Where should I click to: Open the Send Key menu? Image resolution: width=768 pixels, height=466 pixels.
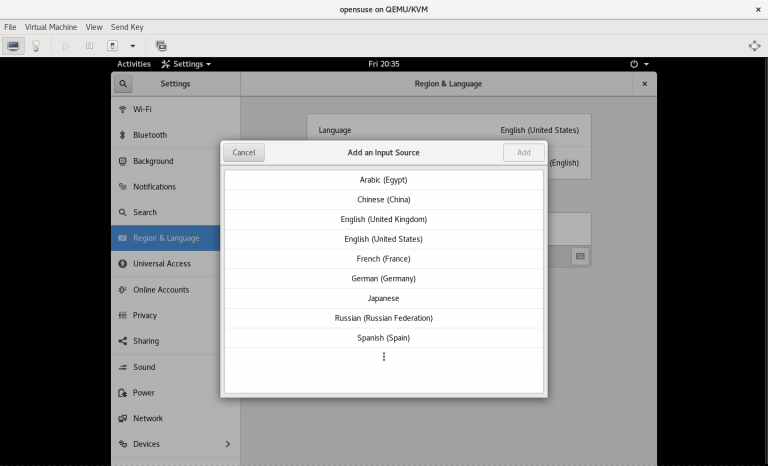tap(127, 27)
